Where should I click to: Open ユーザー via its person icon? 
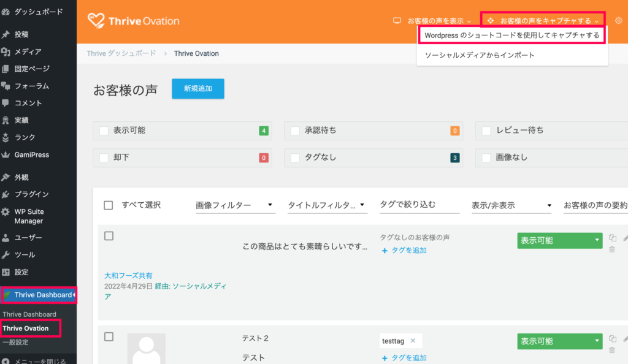click(6, 238)
